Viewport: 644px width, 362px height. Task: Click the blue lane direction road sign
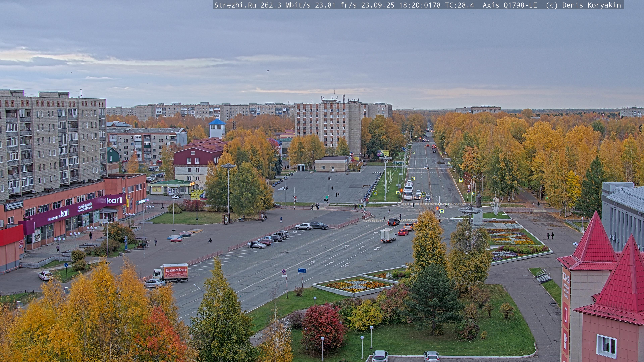(302, 270)
